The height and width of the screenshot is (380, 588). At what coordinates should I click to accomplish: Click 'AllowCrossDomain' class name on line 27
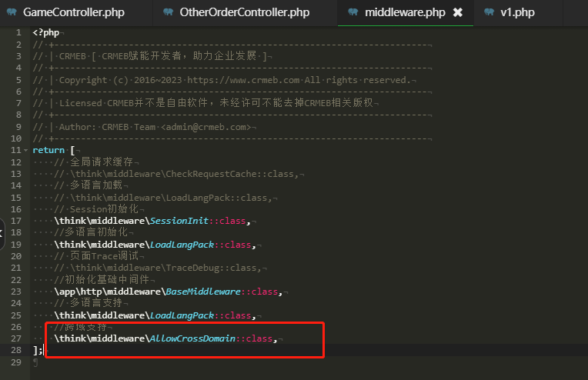pos(192,338)
